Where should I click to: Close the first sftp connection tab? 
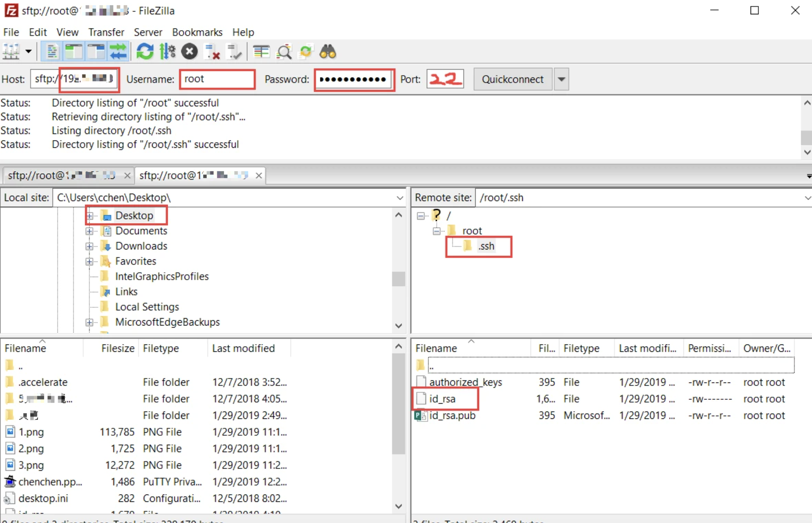(127, 175)
